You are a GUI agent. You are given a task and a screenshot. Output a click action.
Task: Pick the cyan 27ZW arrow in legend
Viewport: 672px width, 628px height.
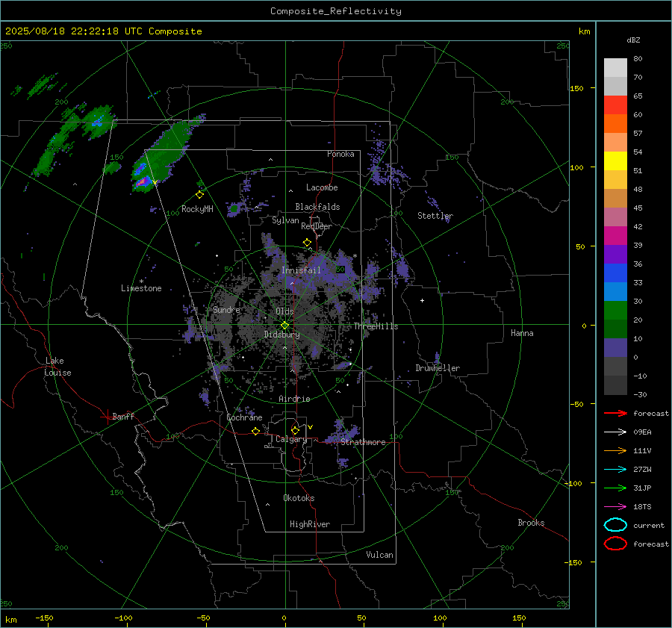point(615,470)
